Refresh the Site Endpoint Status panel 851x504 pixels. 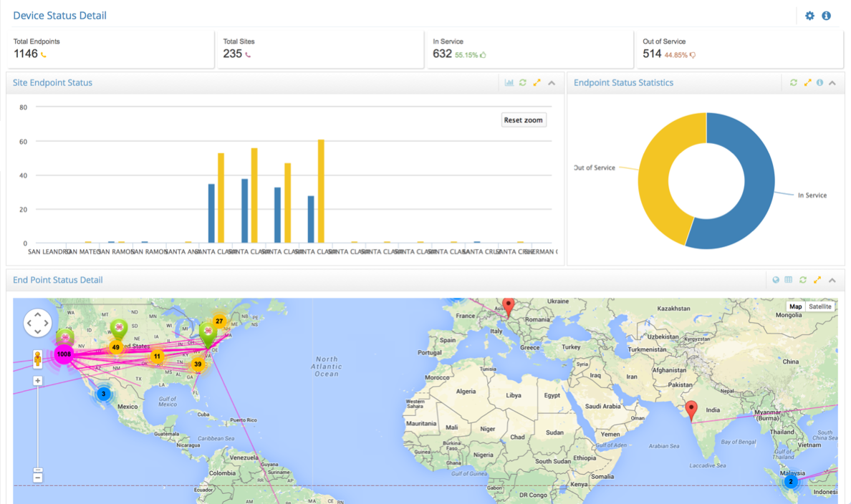(523, 82)
